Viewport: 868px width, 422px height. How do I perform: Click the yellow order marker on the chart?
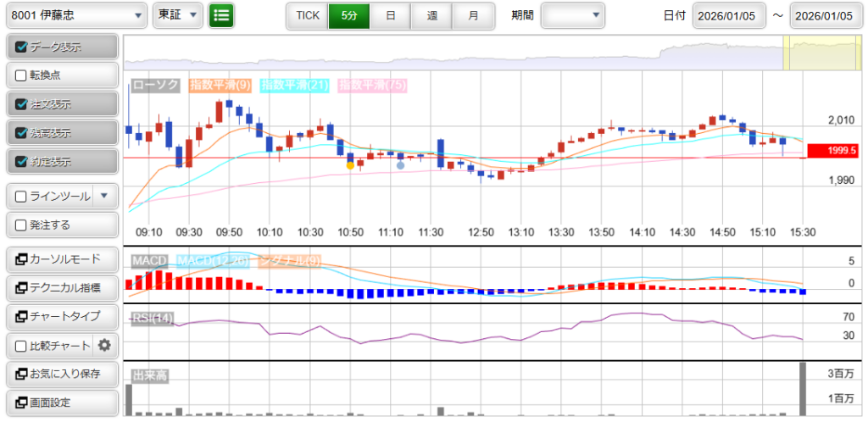click(350, 165)
